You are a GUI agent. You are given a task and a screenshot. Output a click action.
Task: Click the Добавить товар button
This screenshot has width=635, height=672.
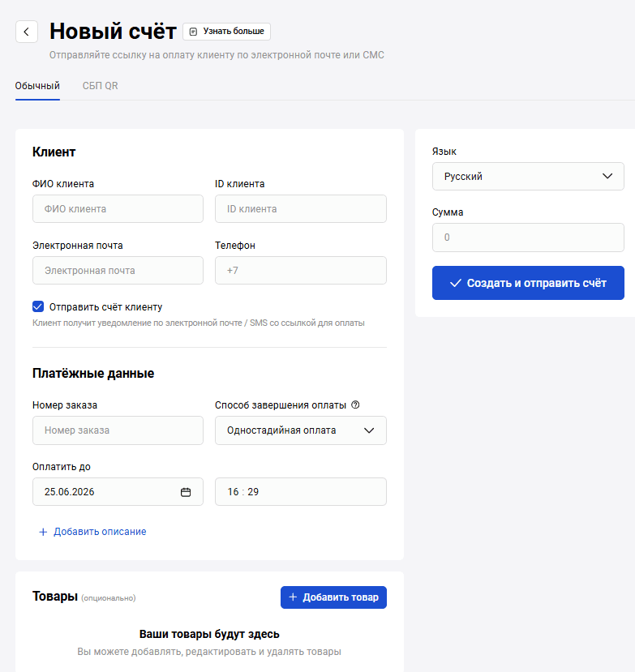pyautogui.click(x=333, y=597)
